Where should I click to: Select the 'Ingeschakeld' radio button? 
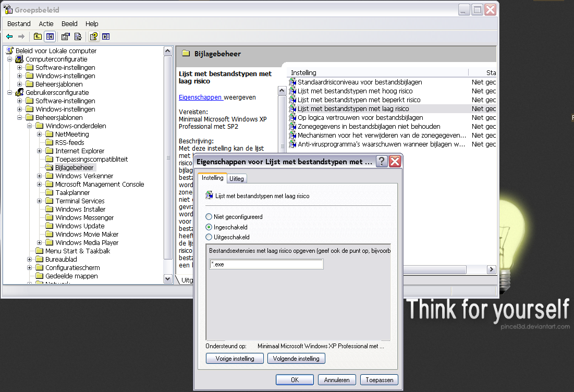point(209,227)
